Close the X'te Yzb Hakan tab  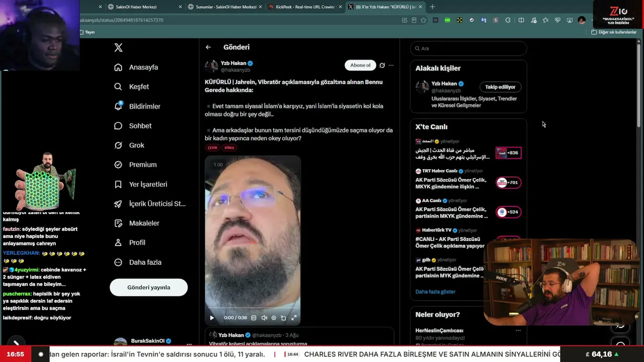420,7
